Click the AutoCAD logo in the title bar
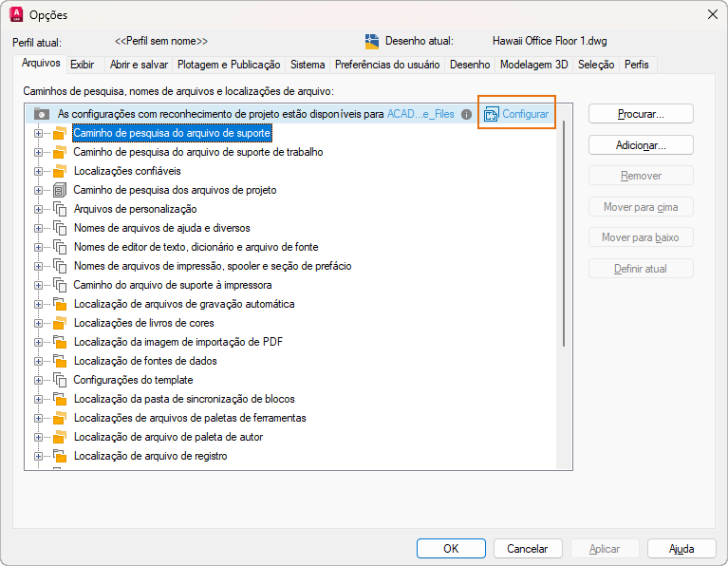Screen dimensions: 728x566 click(16, 15)
